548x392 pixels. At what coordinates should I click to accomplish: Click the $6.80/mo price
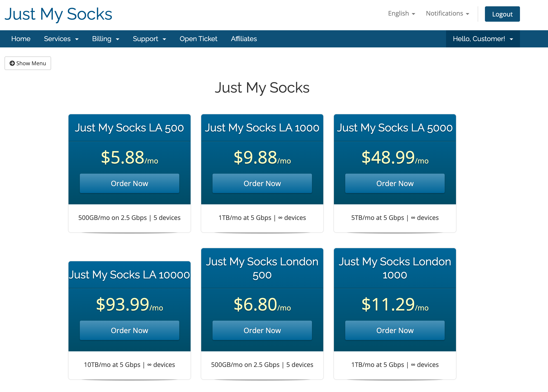click(x=262, y=305)
